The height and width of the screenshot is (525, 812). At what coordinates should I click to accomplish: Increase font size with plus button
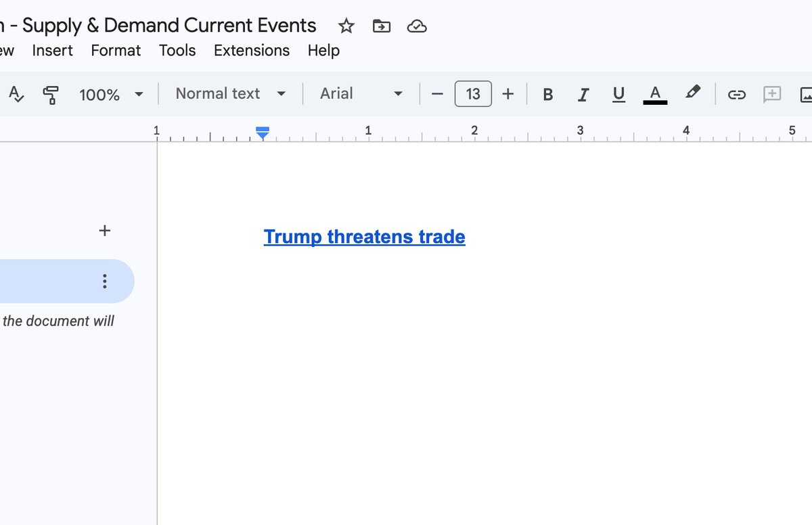508,94
